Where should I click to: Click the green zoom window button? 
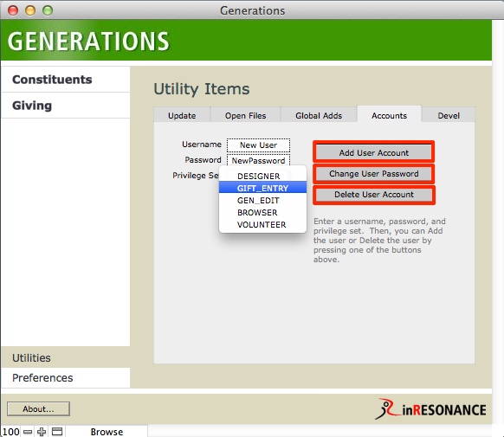click(x=48, y=10)
